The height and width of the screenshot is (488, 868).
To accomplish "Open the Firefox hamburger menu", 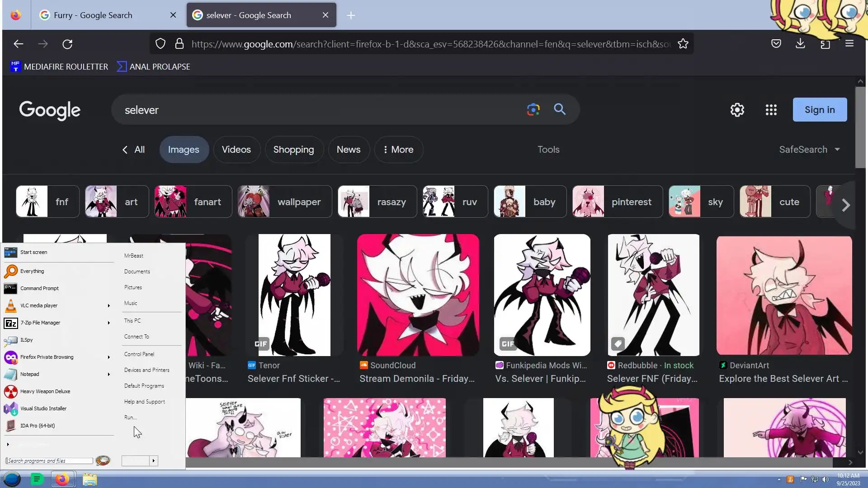I will pos(849,43).
